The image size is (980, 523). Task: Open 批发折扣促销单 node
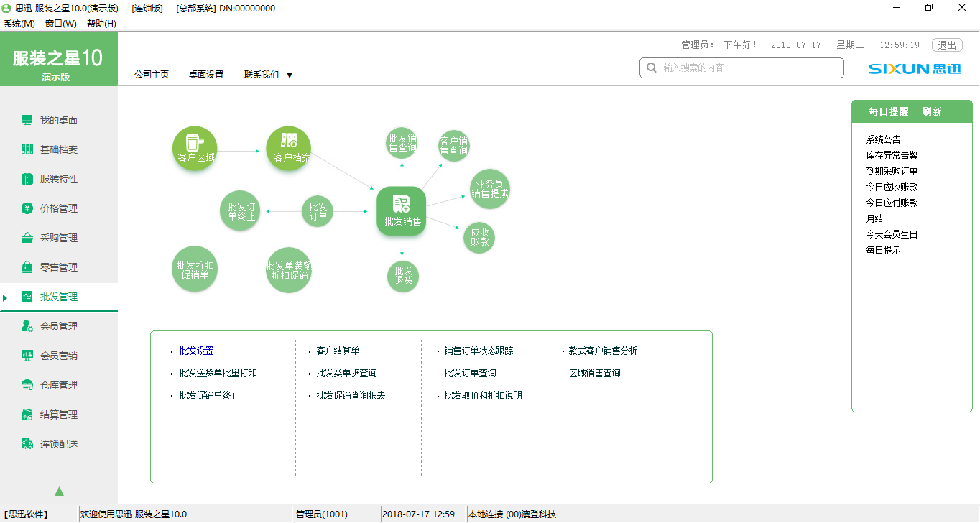pos(195,269)
